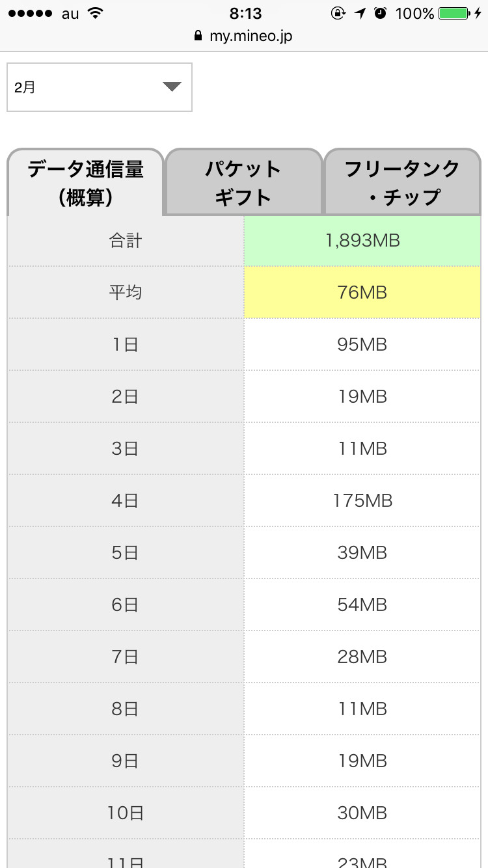
Task: Tap the alarm clock status icon
Action: (x=381, y=14)
